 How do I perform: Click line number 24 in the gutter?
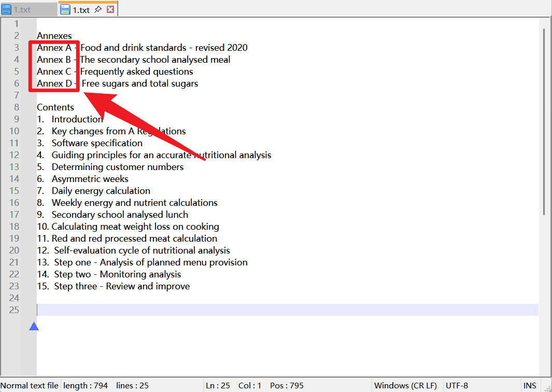pos(15,298)
